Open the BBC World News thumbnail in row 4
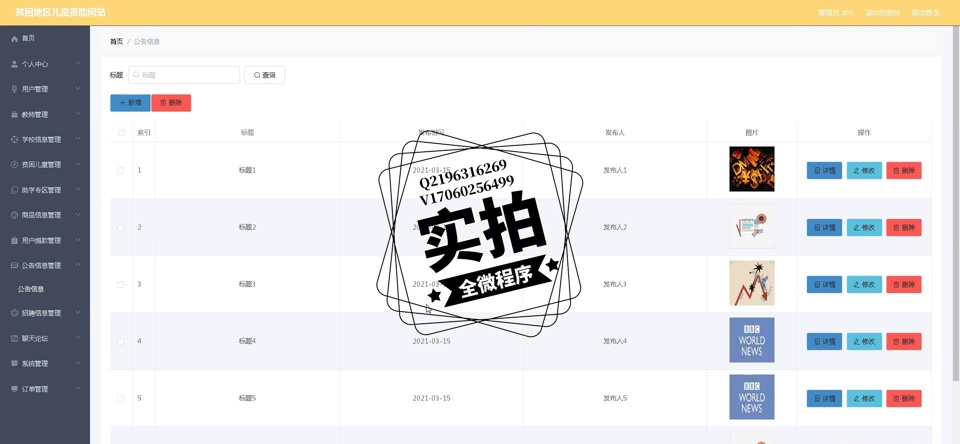This screenshot has height=444, width=960. tap(751, 341)
